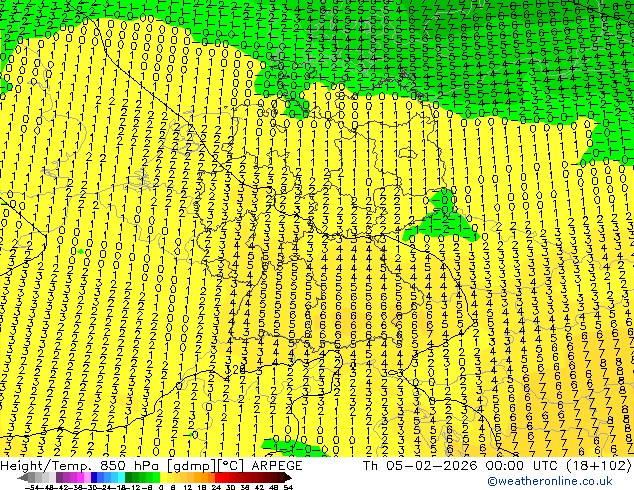
Task: Click the left gray arrow of the color scale
Action: point(23,477)
